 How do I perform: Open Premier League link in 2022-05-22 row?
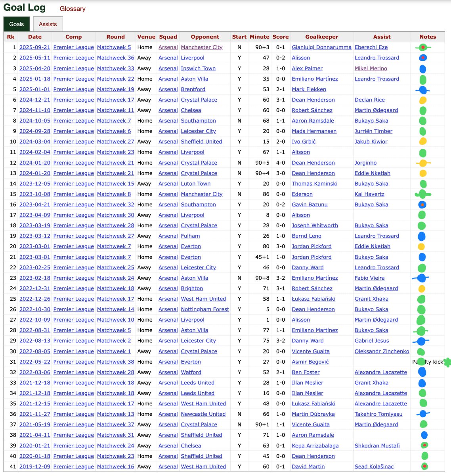[74, 362]
